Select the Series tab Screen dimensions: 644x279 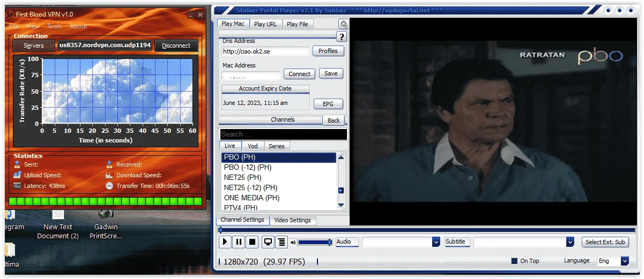tap(277, 146)
